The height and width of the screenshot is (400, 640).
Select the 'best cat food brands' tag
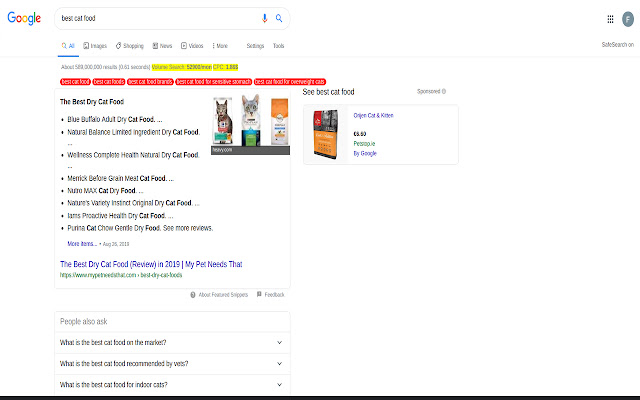[150, 82]
